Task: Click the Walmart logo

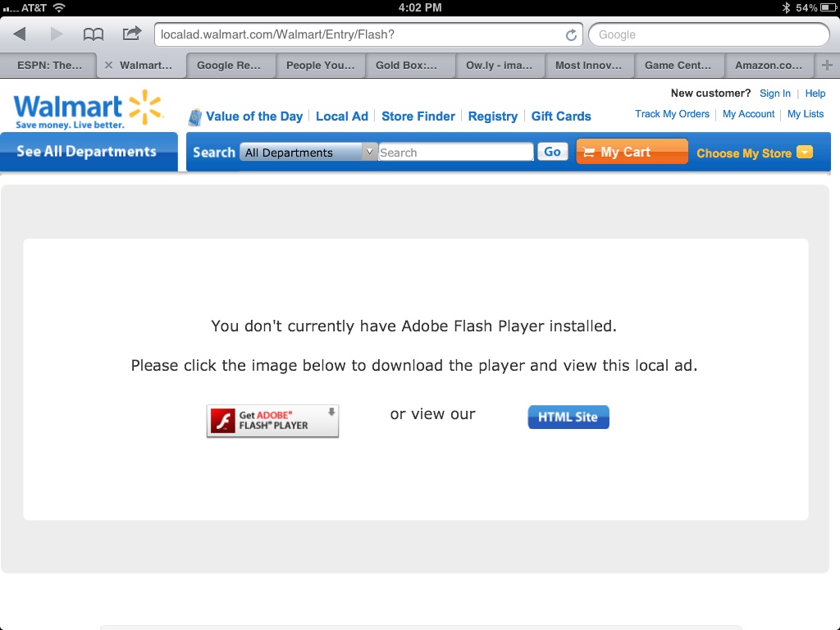Action: [88, 109]
